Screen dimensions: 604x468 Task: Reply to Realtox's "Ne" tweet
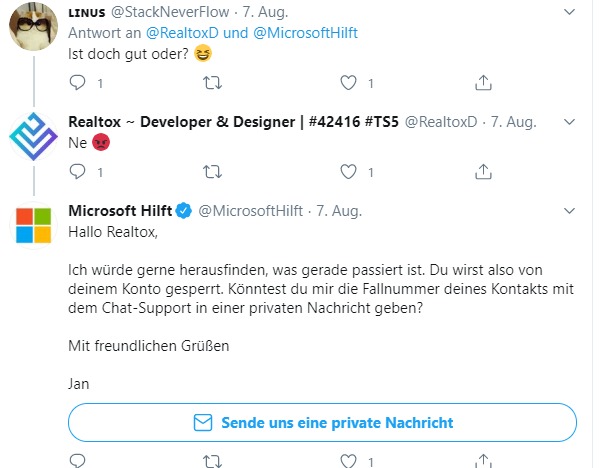pos(77,171)
